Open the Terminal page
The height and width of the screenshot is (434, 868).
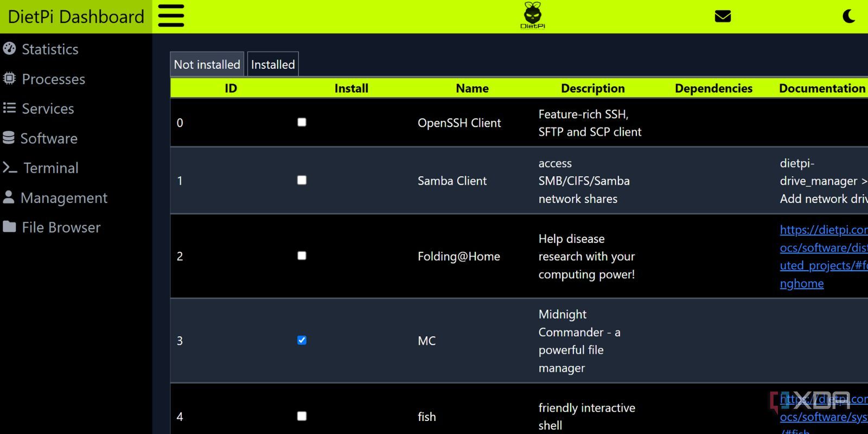[x=51, y=168]
